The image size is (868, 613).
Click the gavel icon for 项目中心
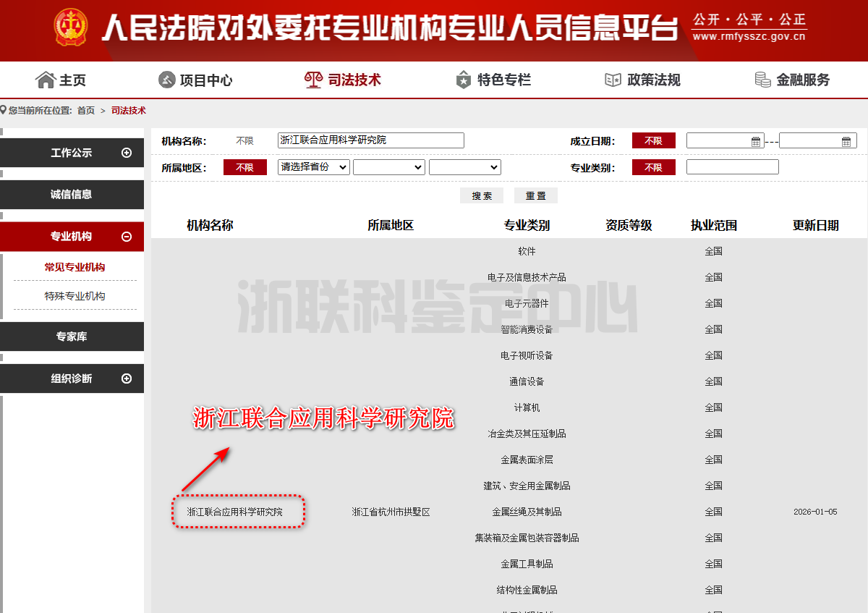pyautogui.click(x=167, y=80)
